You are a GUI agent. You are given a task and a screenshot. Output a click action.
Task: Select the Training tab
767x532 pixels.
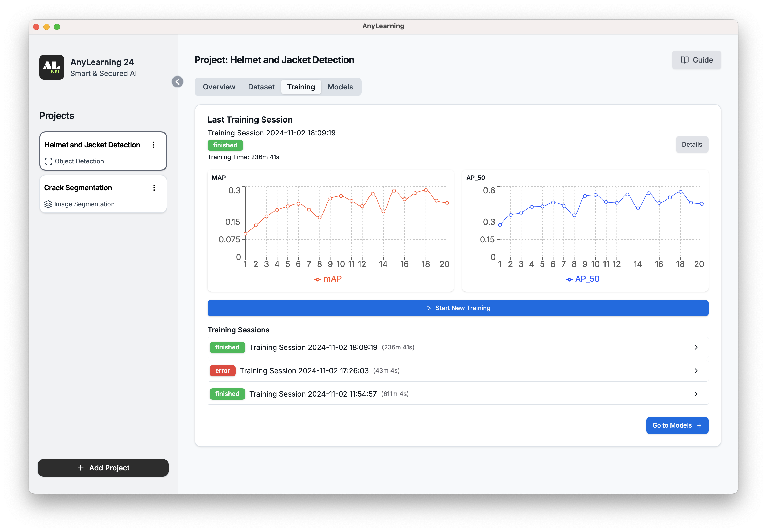(301, 87)
